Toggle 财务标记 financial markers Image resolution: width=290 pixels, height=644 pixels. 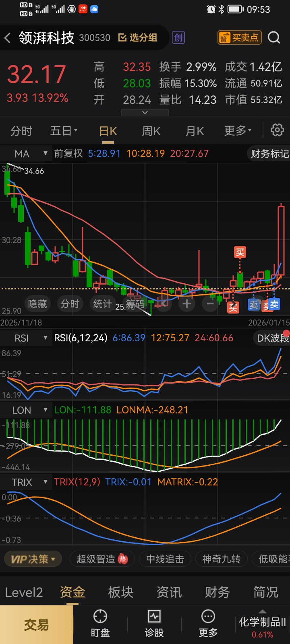point(269,153)
